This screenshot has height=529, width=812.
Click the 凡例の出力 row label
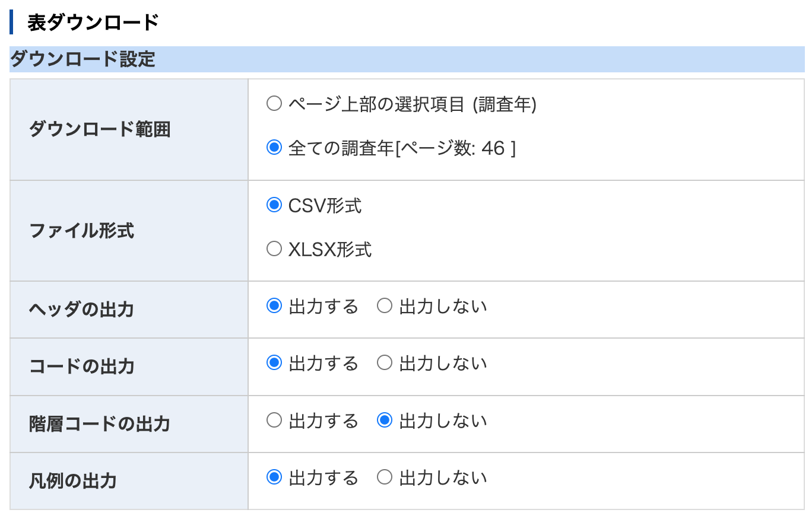[x=73, y=481]
